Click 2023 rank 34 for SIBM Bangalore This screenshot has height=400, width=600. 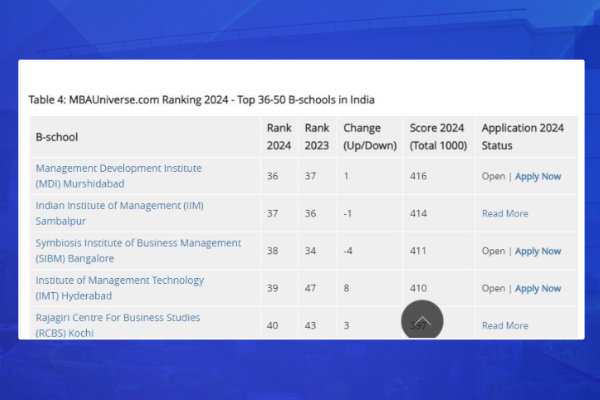click(x=310, y=251)
